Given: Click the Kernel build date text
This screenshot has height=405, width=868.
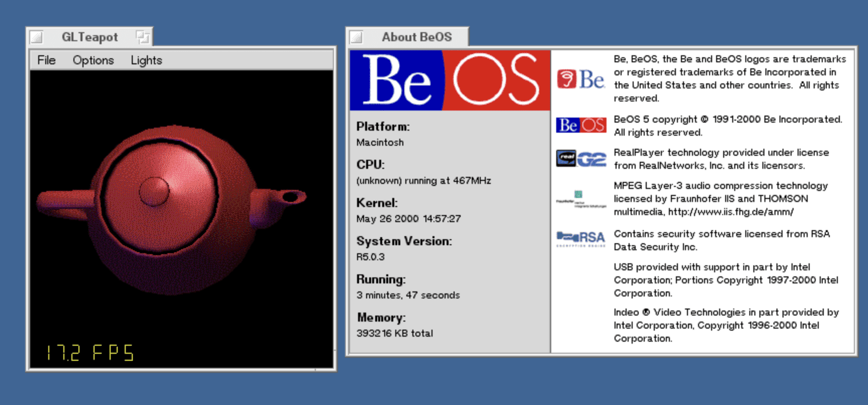Looking at the screenshot, I should (x=408, y=219).
